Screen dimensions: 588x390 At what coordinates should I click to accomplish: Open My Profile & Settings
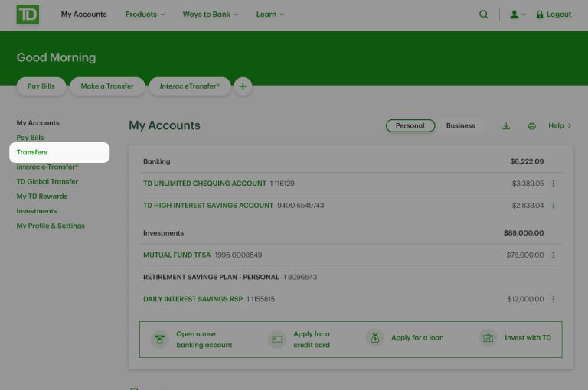51,226
